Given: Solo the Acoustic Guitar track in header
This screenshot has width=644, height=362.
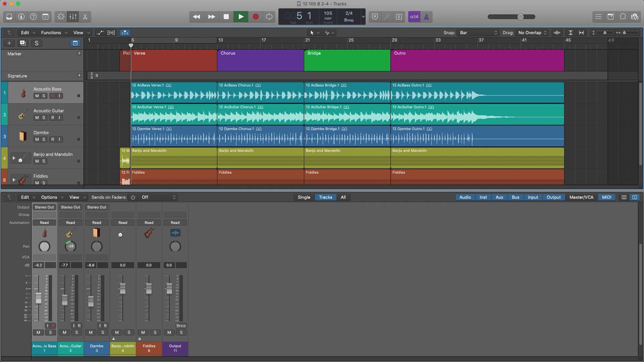Looking at the screenshot, I should pos(43,117).
